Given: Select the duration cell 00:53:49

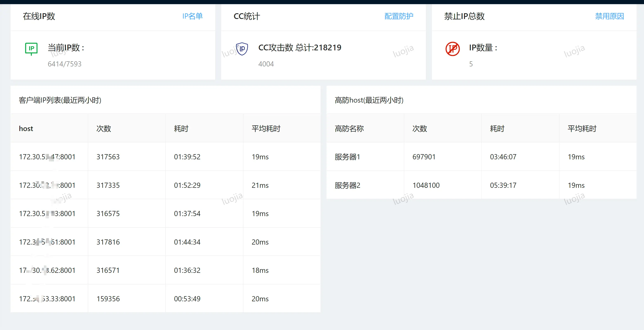Looking at the screenshot, I should click(187, 299).
